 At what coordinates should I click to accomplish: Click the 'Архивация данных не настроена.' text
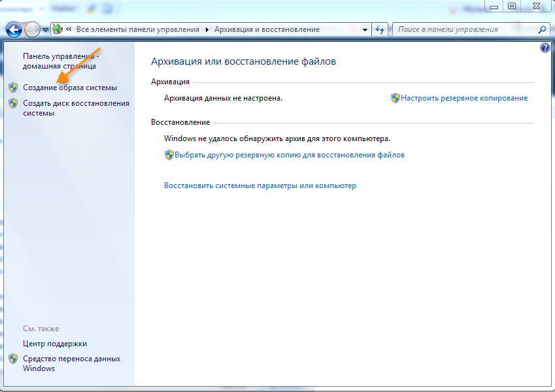pos(223,98)
